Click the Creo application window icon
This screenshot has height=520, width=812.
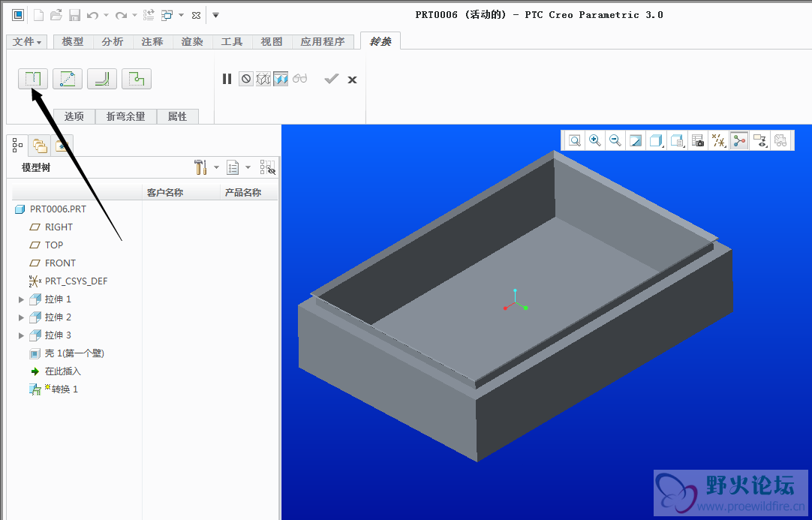18,15
